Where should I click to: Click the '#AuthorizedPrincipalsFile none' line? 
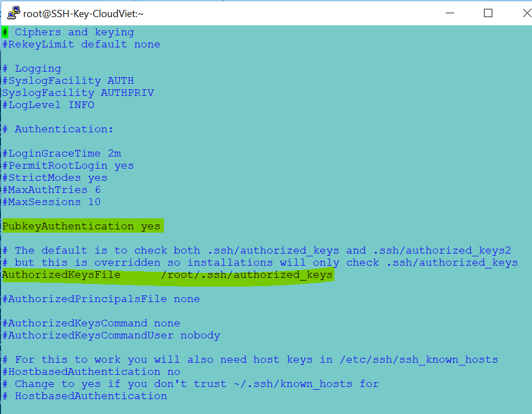pyautogui.click(x=101, y=299)
